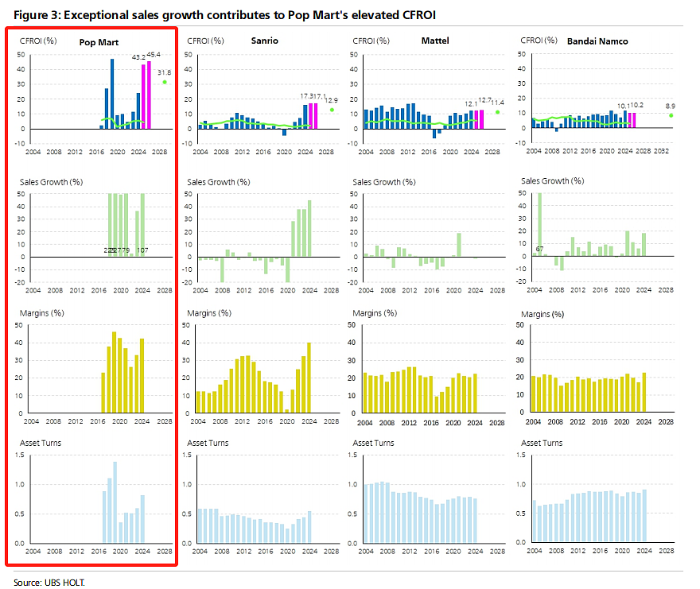Click the 43.2 data label above Pop Mart bar
The image size is (700, 589).
pos(138,57)
